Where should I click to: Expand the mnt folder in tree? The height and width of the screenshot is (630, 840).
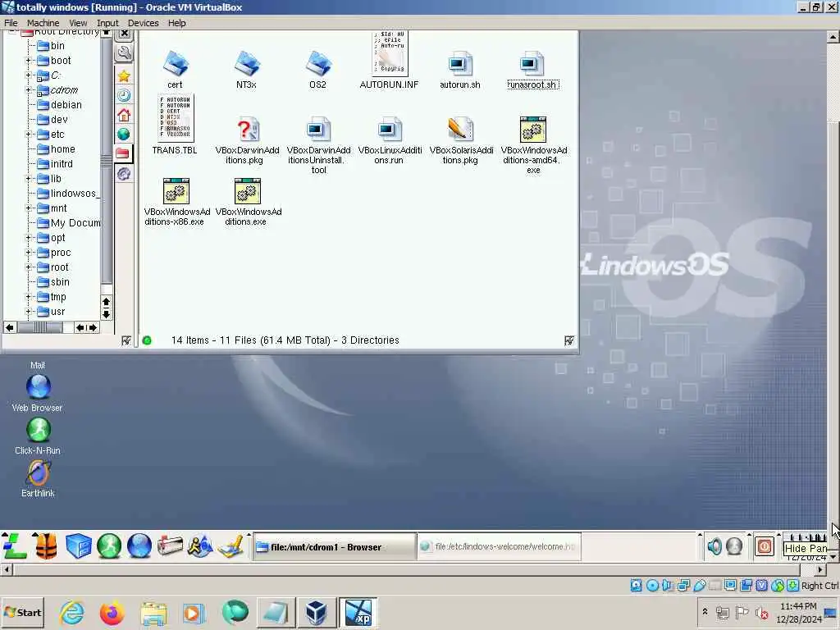28,208
